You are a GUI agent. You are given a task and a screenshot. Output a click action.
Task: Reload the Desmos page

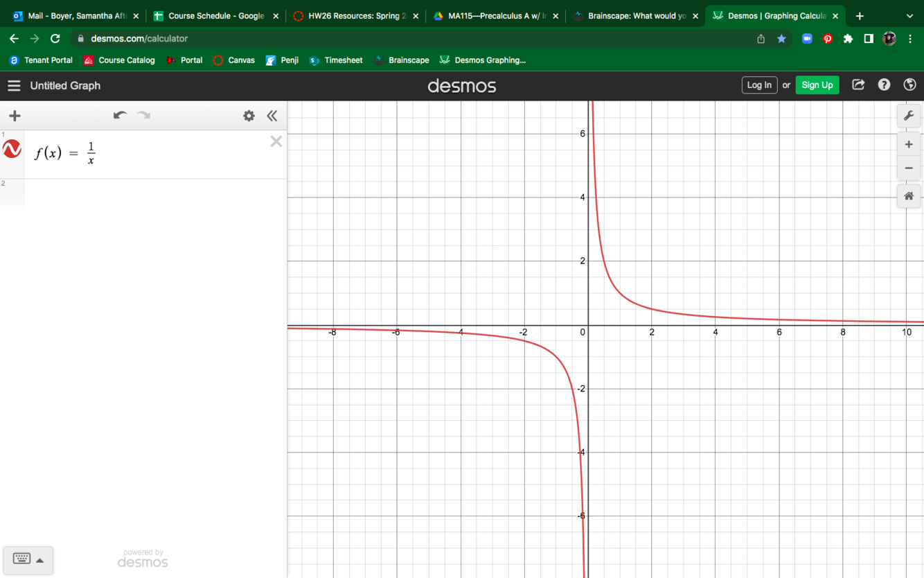(x=55, y=39)
